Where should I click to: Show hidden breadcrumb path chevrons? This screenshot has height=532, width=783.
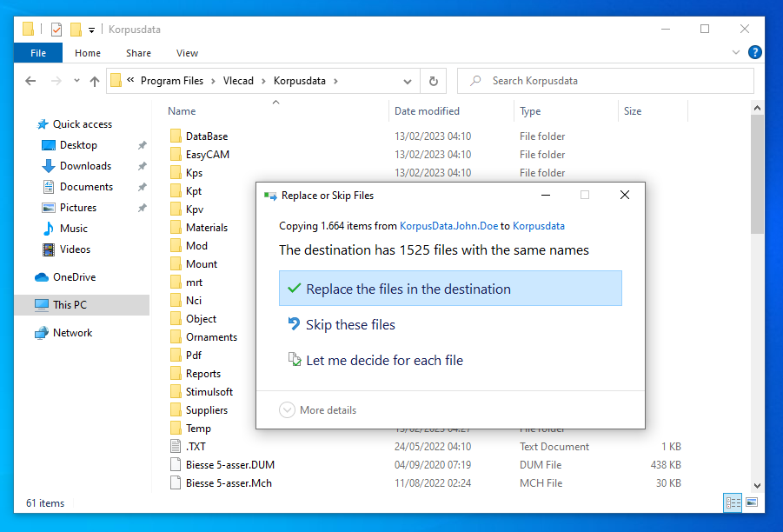(x=130, y=80)
